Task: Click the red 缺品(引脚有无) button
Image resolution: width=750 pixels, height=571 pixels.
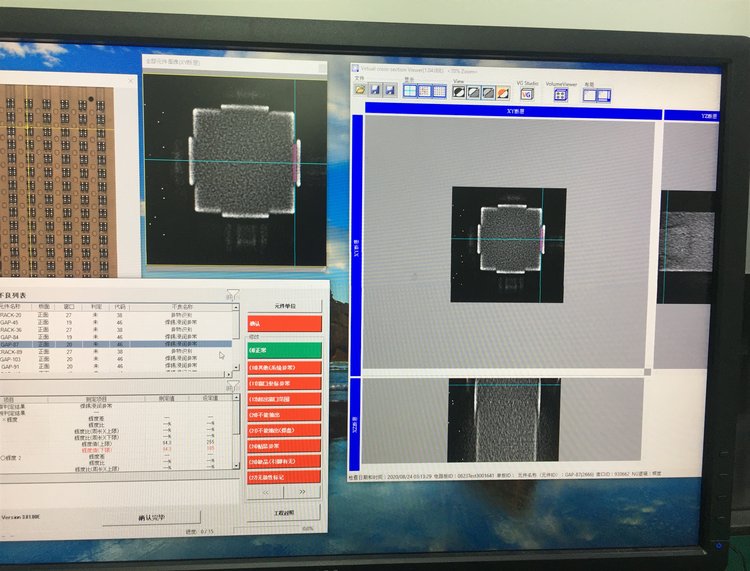Action: pos(285,461)
